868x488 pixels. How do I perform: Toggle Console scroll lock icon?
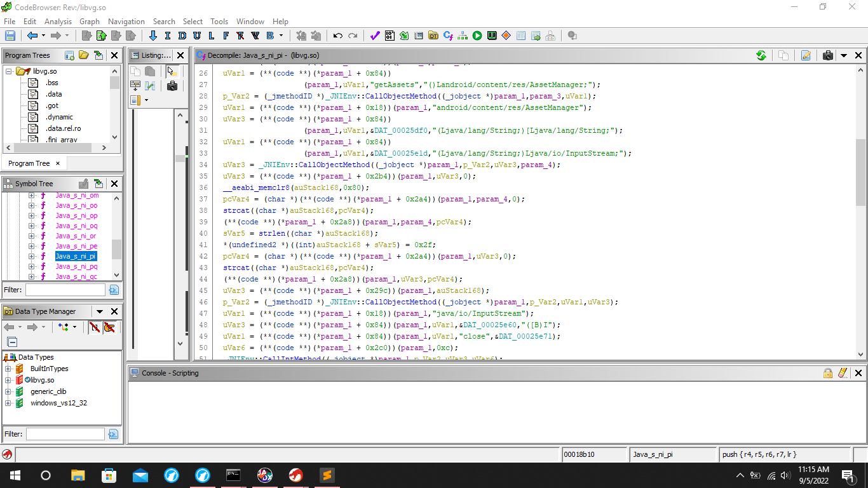(828, 373)
